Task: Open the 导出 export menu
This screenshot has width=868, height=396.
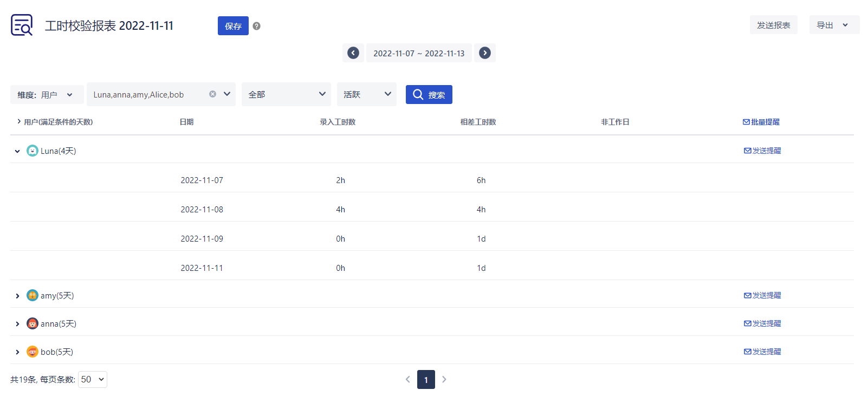Action: [834, 25]
